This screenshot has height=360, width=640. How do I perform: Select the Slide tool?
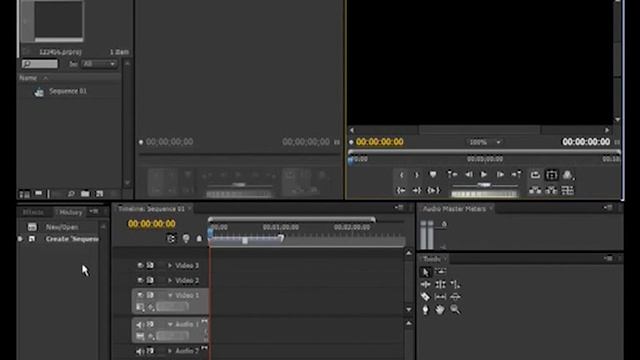(455, 297)
